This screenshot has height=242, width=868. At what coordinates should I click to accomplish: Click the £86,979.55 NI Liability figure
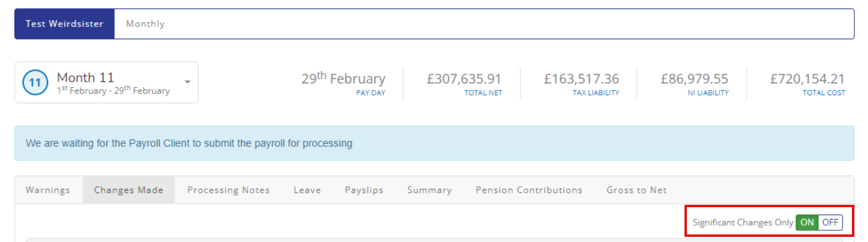pos(694,79)
